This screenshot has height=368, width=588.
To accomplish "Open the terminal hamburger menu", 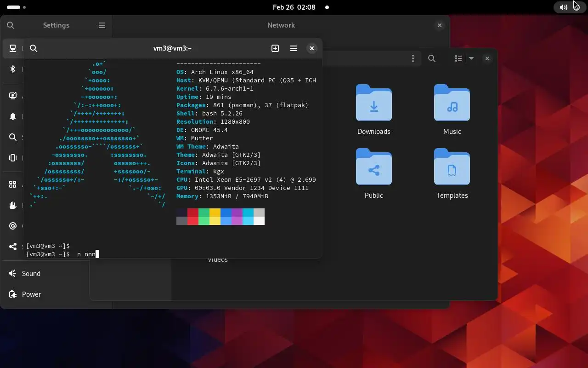I will [294, 48].
